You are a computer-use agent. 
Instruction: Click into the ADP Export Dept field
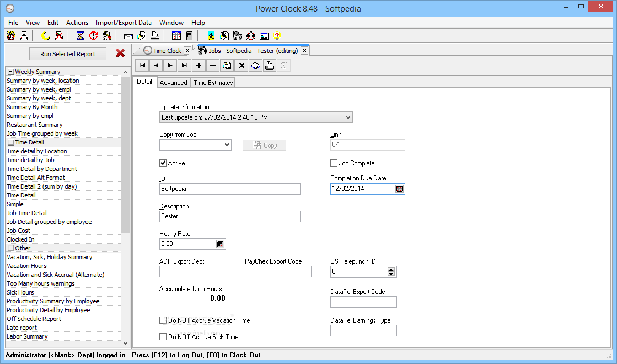pos(193,271)
